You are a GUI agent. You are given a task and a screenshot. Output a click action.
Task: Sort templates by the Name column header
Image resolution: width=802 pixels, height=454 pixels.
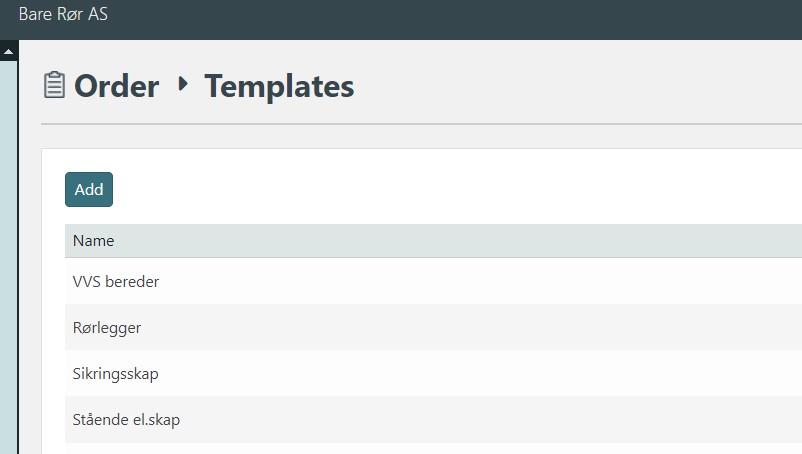click(94, 241)
